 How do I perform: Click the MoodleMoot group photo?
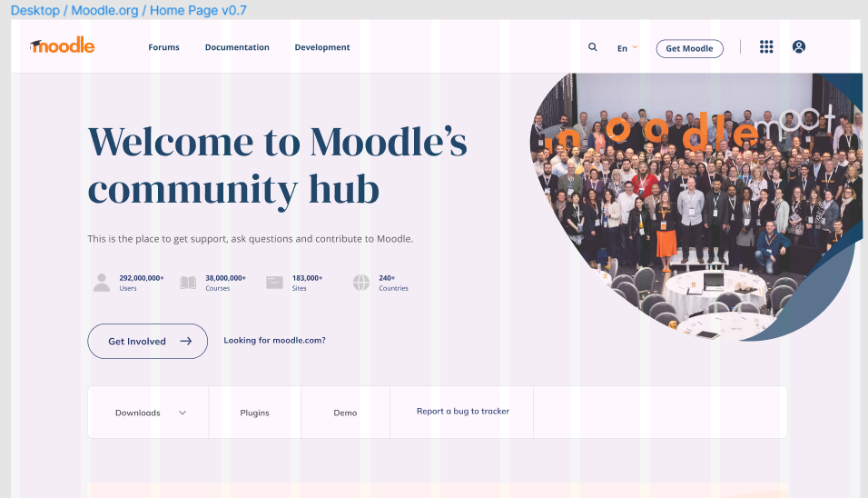pyautogui.click(x=696, y=206)
